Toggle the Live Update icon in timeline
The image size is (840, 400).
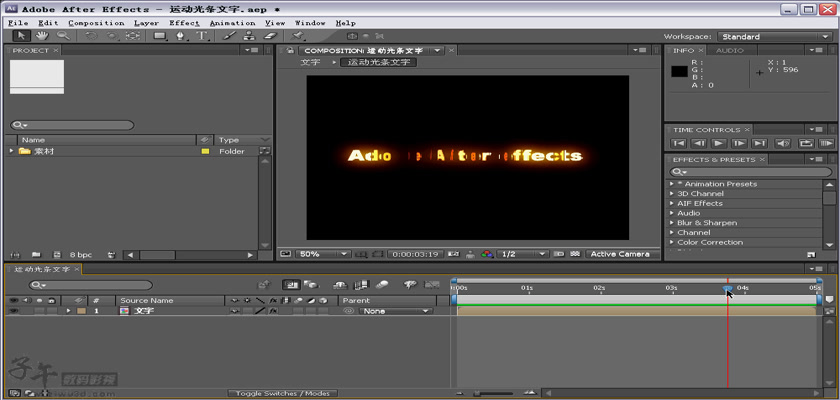[292, 285]
